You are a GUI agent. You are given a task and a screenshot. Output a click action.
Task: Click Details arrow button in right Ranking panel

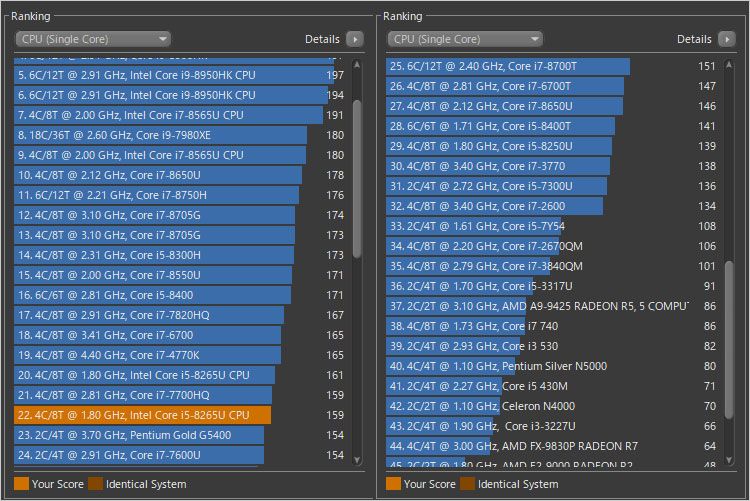[727, 39]
